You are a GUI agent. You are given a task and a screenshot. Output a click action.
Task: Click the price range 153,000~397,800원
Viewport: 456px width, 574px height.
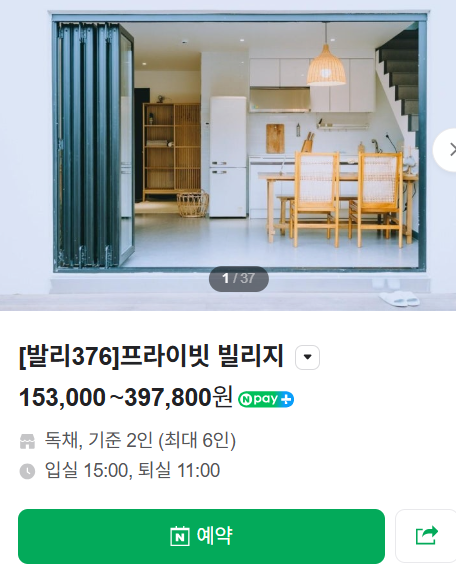[x=126, y=398]
